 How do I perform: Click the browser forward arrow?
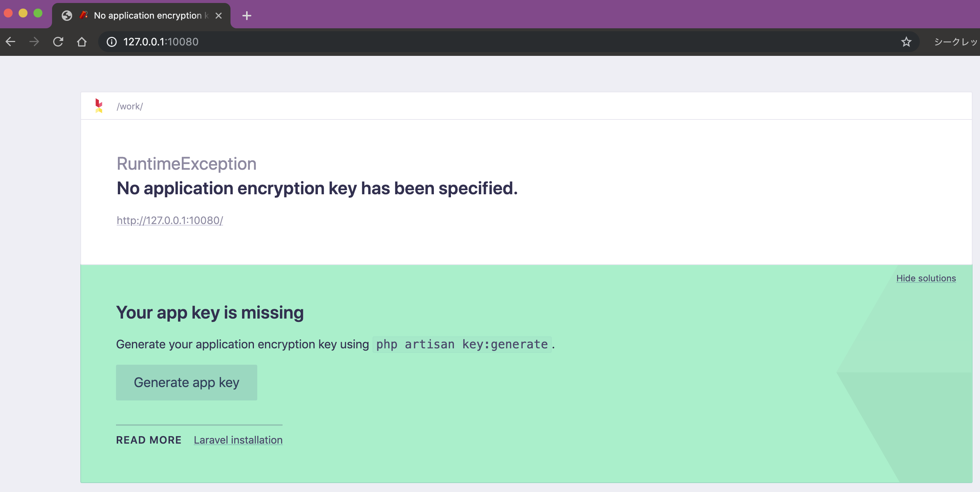click(x=34, y=42)
